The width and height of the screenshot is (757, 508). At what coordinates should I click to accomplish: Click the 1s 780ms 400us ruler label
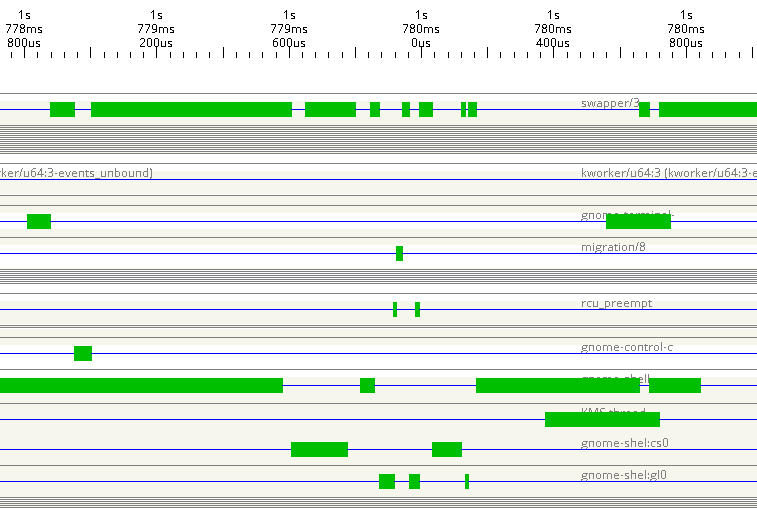[x=553, y=29]
